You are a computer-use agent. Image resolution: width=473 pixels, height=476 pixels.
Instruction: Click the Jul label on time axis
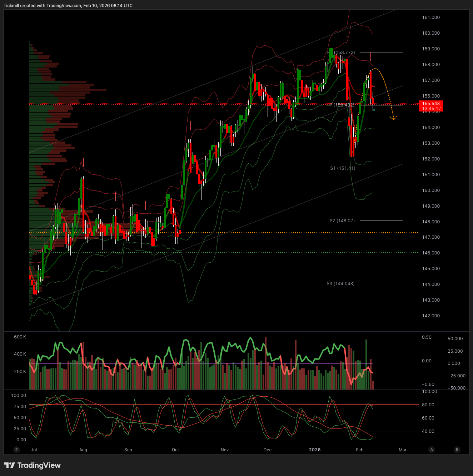[34, 450]
